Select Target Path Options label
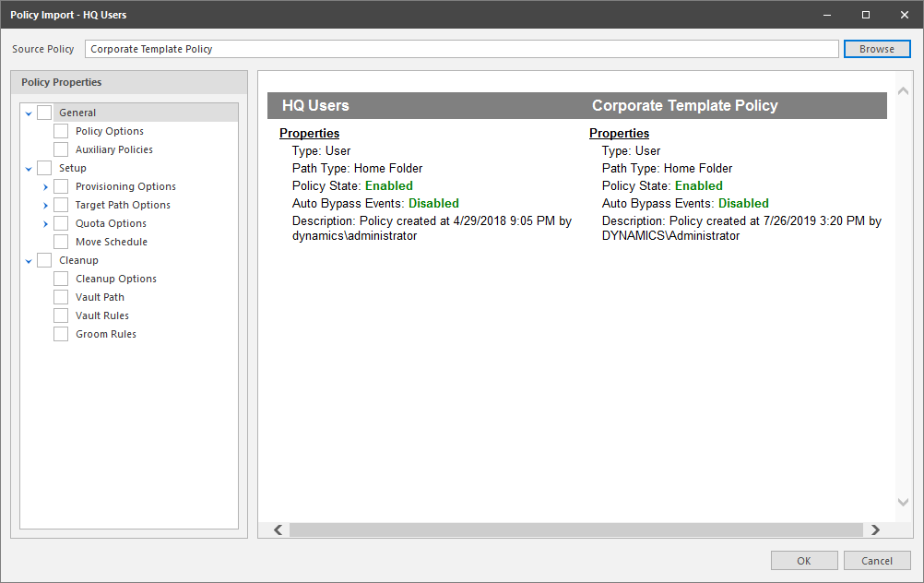Screen dimensions: 924x583 click(x=123, y=205)
